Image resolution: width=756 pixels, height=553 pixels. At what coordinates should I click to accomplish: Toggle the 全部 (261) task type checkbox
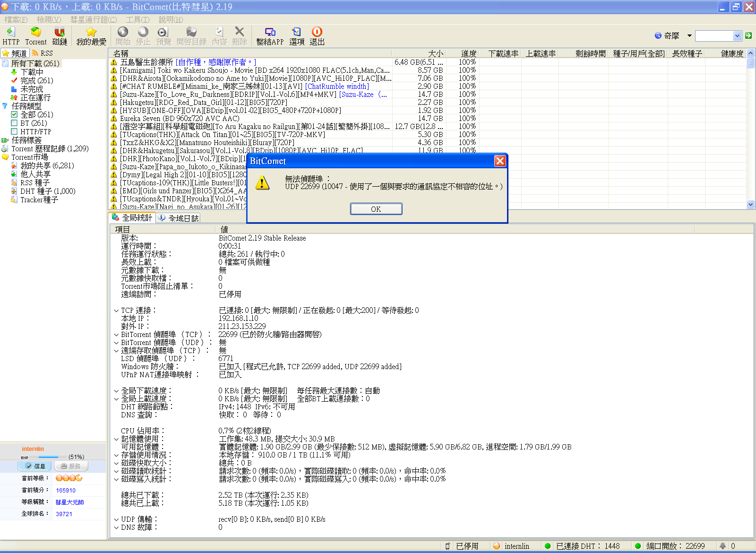[14, 114]
